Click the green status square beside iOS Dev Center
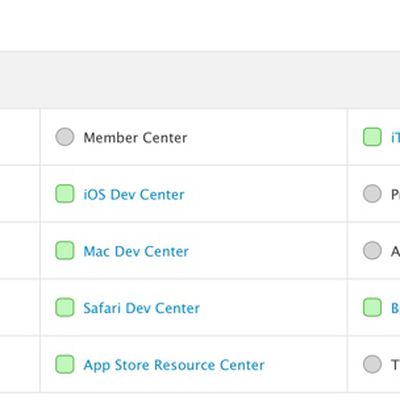 tap(65, 194)
